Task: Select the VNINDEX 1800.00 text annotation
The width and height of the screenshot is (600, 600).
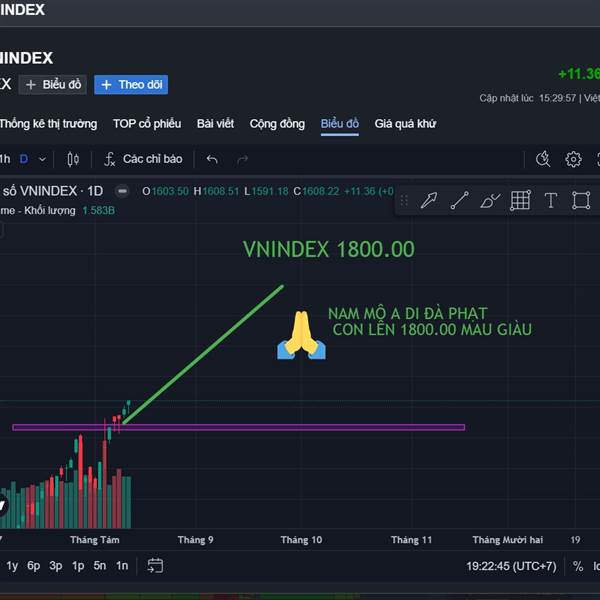Action: [x=329, y=249]
